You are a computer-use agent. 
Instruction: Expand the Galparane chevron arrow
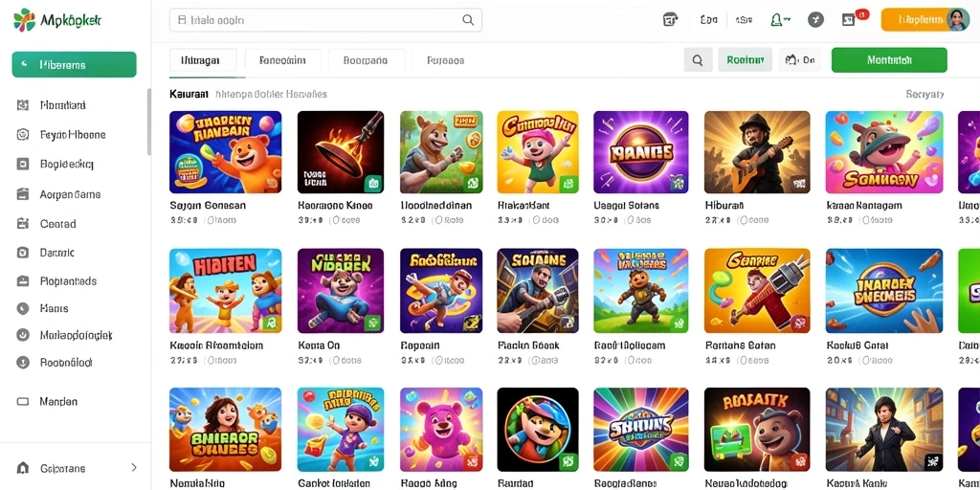click(x=134, y=467)
